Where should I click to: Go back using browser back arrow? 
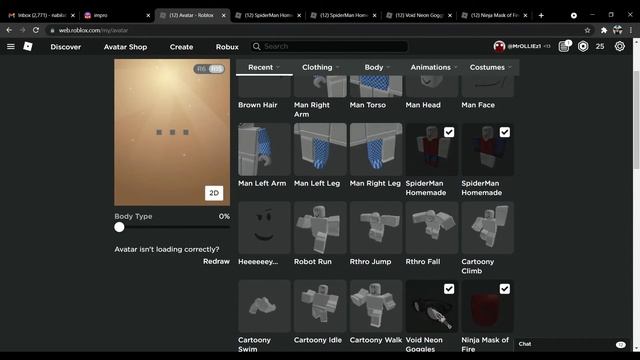click(9, 30)
